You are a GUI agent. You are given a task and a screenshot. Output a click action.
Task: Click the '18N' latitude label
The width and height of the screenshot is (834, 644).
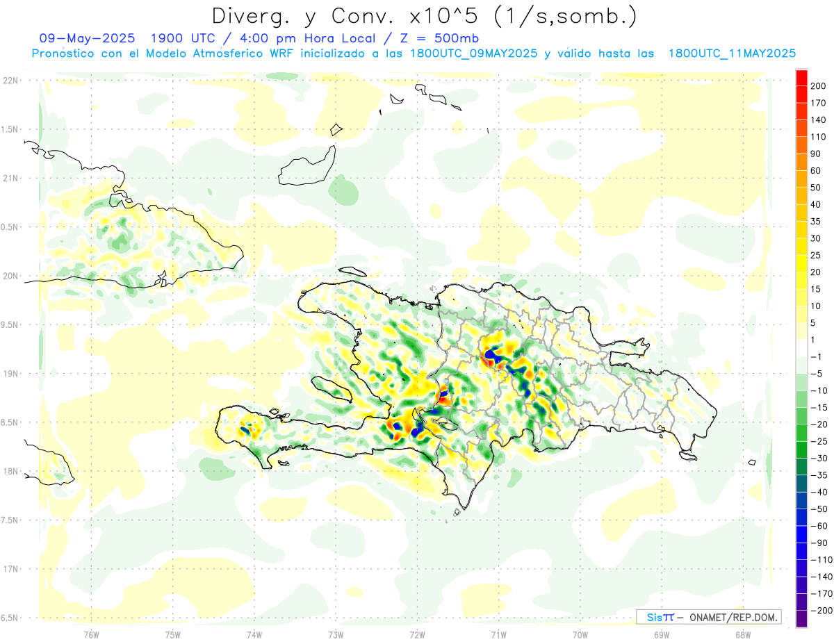coord(10,471)
